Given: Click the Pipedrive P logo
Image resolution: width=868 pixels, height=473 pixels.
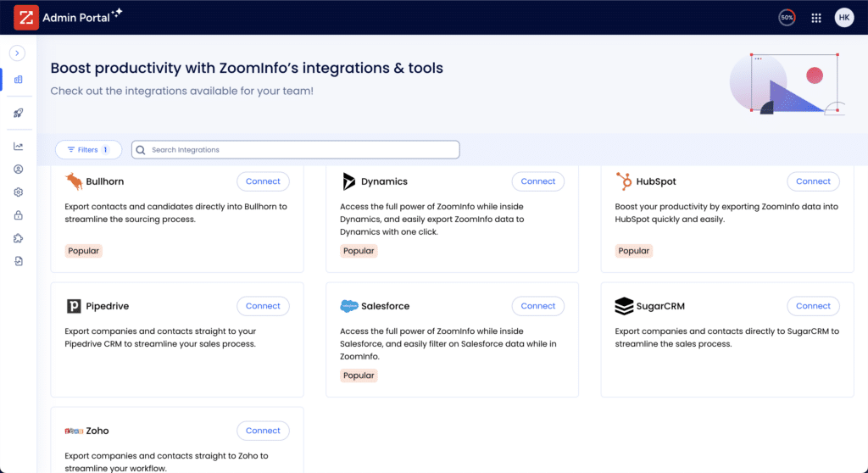Looking at the screenshot, I should pos(74,306).
